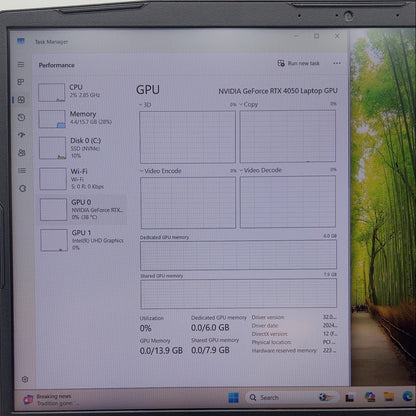This screenshot has height=416, width=416.
Task: Open Task Manager settings gear
Action: [25, 379]
